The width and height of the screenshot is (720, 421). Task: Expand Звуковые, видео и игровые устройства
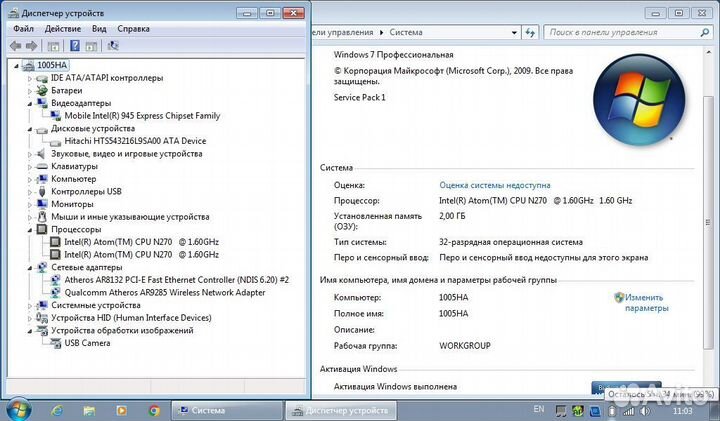(x=30, y=154)
